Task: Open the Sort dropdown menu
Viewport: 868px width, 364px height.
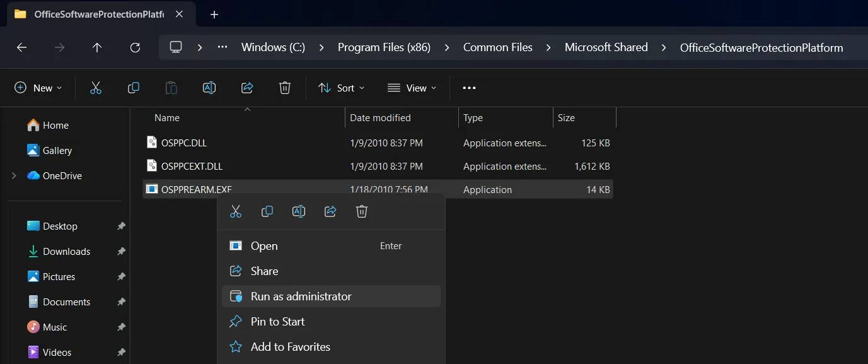Action: click(x=342, y=88)
